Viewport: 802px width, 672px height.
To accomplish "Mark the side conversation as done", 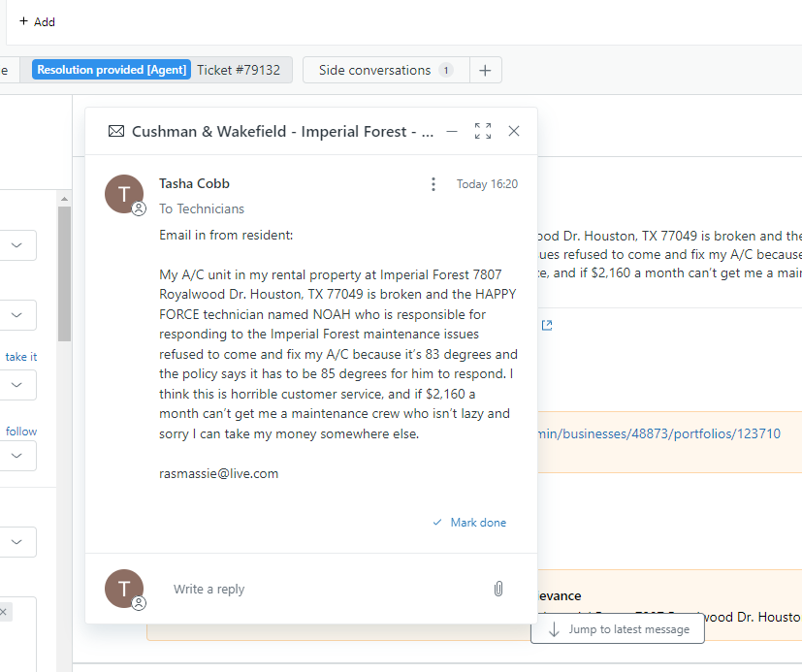I will (x=470, y=523).
